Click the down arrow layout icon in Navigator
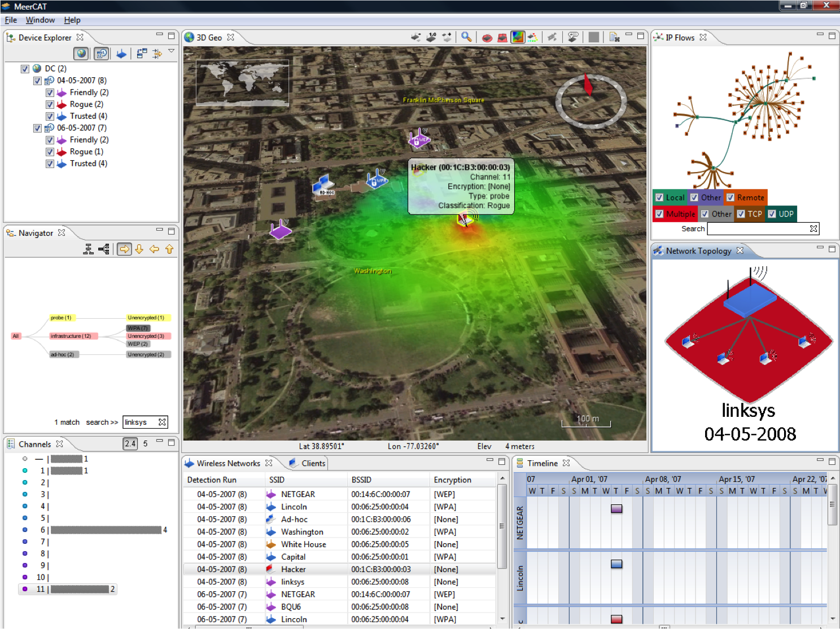 coord(139,249)
